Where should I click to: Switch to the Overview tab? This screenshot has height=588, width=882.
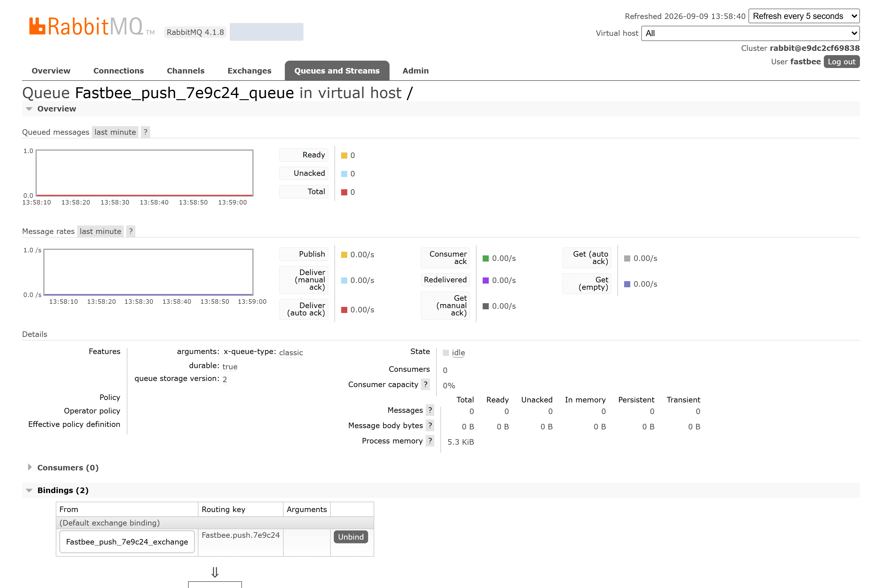pyautogui.click(x=51, y=71)
